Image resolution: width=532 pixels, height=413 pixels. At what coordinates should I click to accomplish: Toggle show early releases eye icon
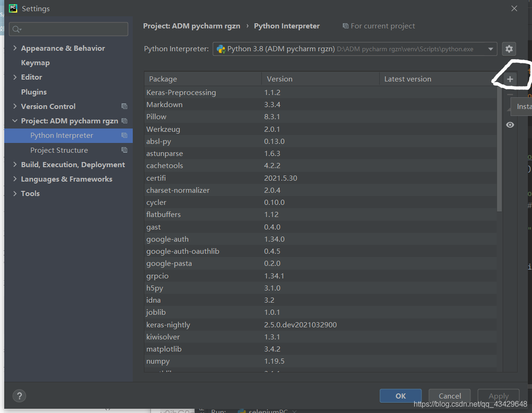click(510, 125)
